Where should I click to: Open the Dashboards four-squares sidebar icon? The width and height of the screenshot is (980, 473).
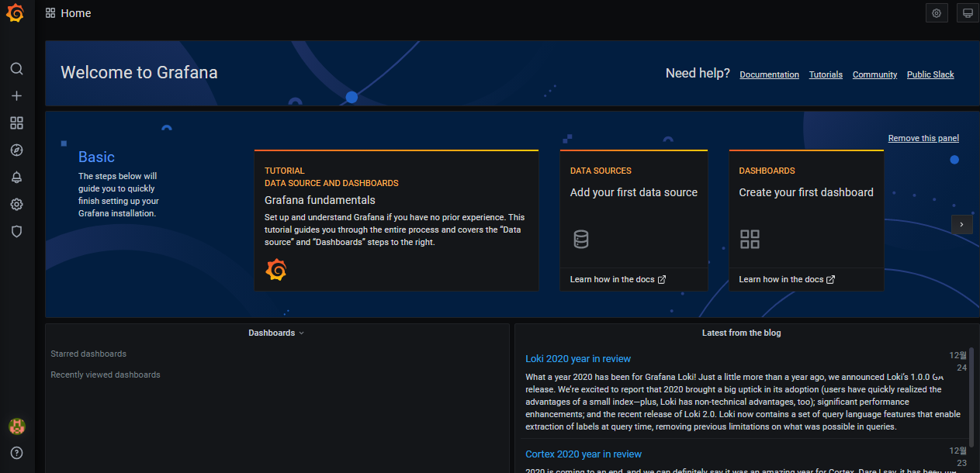(16, 123)
